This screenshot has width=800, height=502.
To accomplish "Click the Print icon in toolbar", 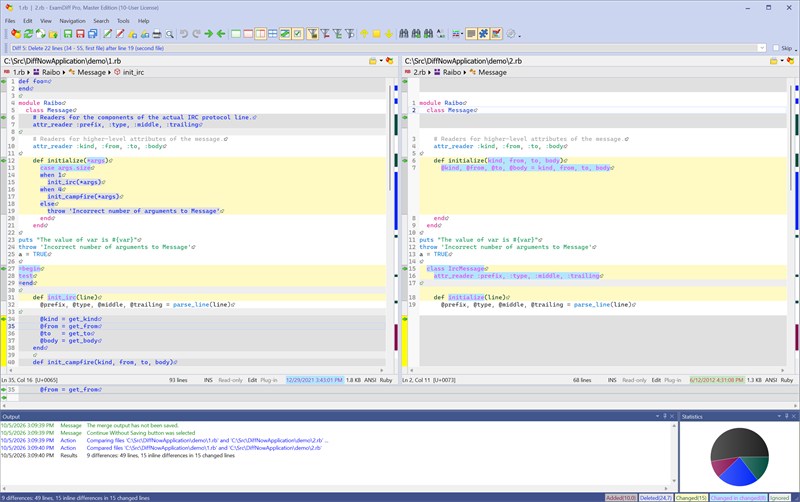I will (157, 34).
